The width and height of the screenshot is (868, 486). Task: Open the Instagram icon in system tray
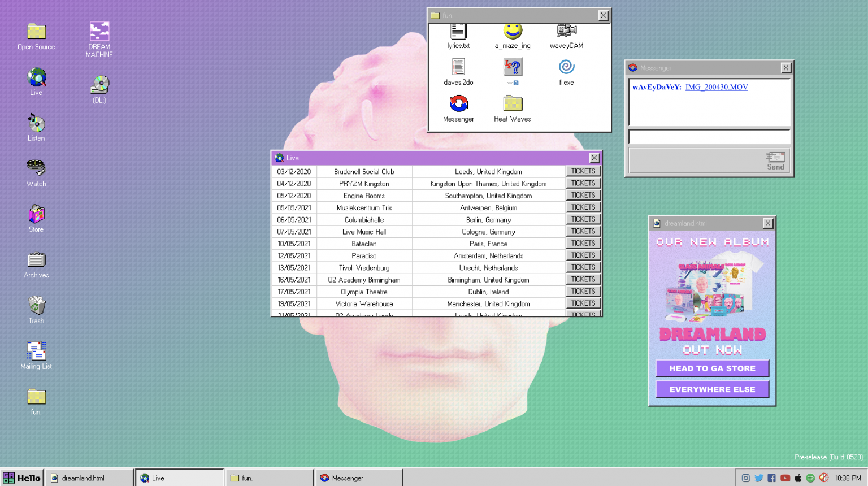pos(746,478)
